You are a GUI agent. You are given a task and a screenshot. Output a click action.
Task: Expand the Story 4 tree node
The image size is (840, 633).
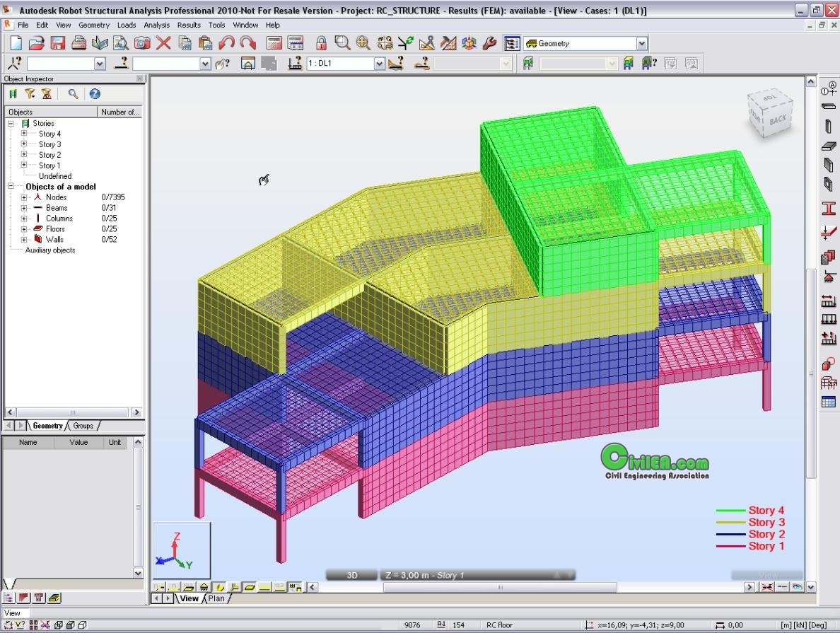[24, 134]
